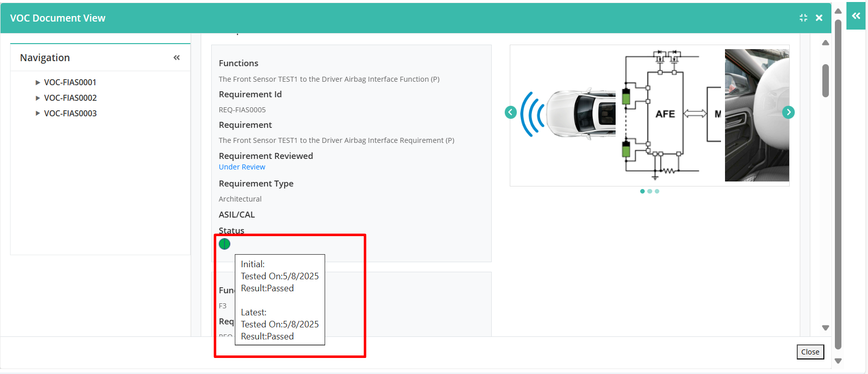This screenshot has height=374, width=868.
Task: Open the Under Review link
Action: tap(242, 167)
